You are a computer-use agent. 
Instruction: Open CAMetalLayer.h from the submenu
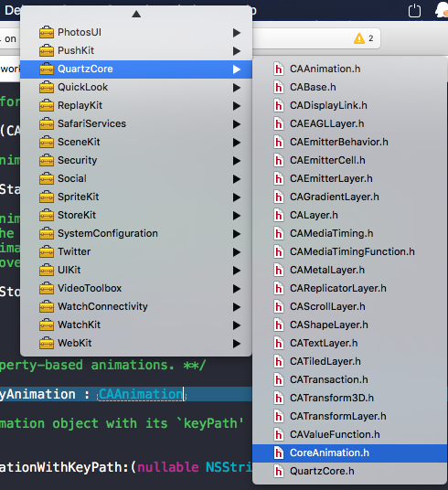point(349,270)
